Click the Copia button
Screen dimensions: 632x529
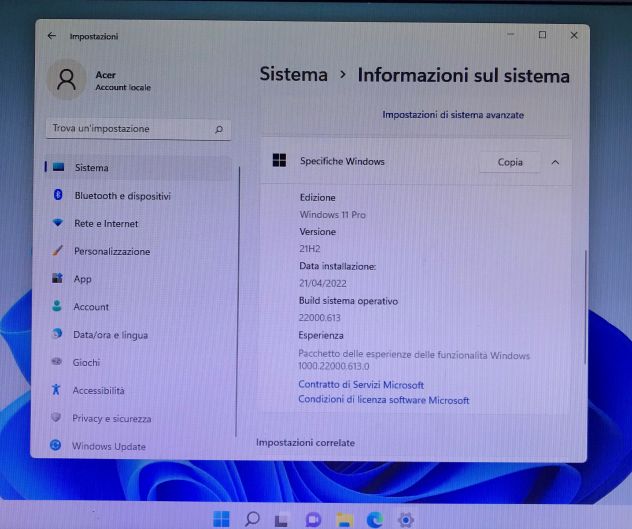coord(510,162)
